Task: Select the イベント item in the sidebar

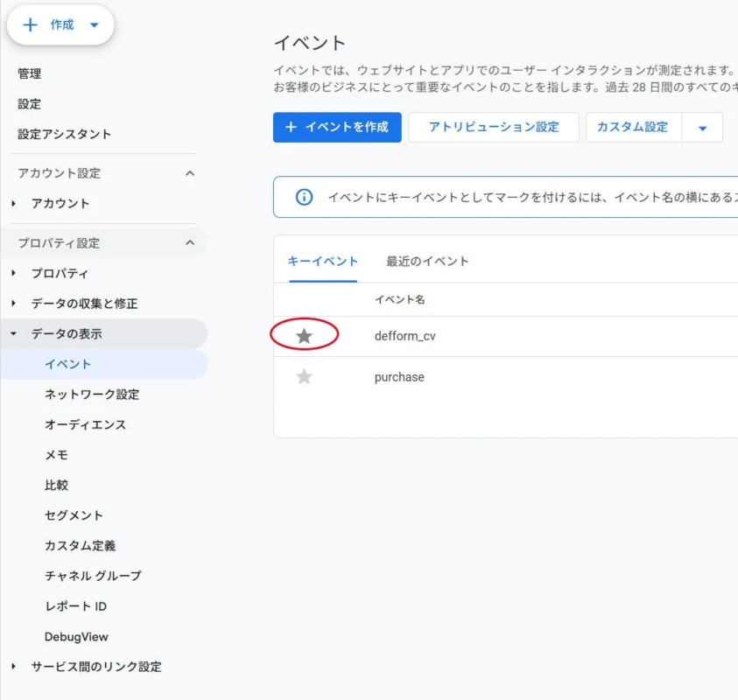Action: click(66, 364)
